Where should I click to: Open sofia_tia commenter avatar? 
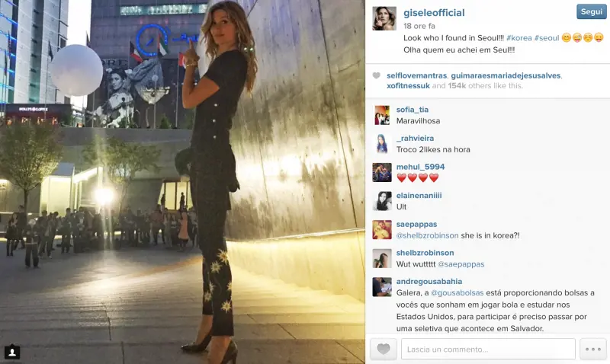[382, 115]
